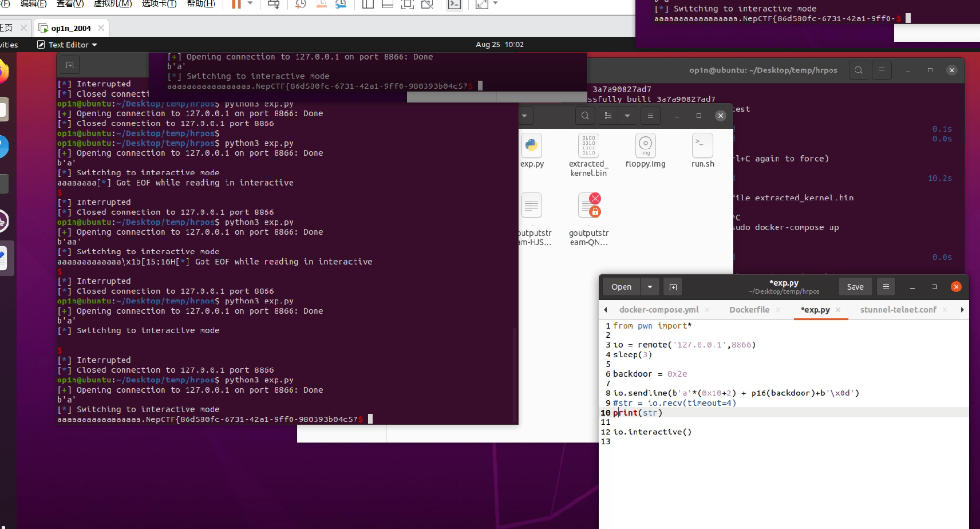980x529 pixels.
Task: Open the 虚拟机(M) menu
Action: tap(113, 4)
